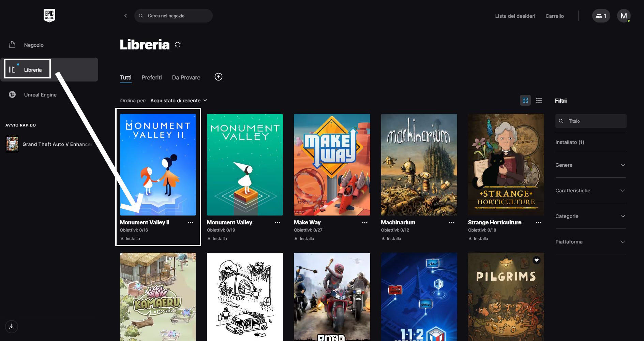The width and height of the screenshot is (644, 341).
Task: Open options menu for Strange Horticulture
Action: pyautogui.click(x=539, y=223)
